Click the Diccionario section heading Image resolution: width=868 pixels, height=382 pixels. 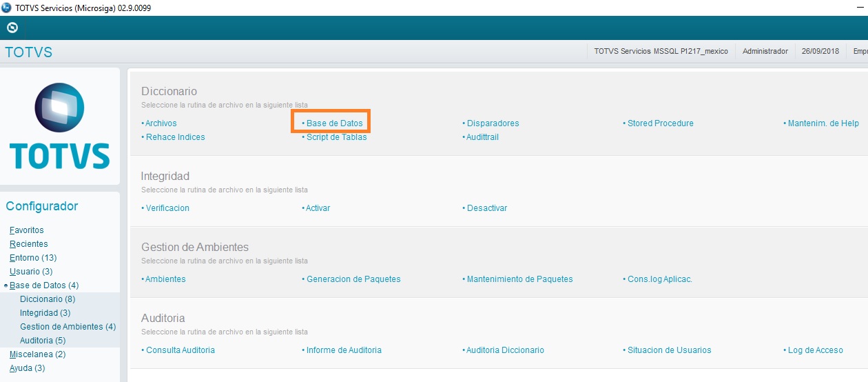[169, 91]
